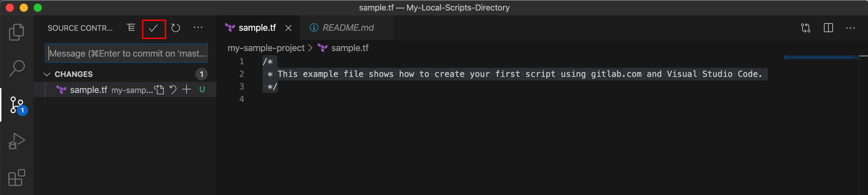868x195 pixels.
Task: Switch to the README.md tab
Action: point(348,28)
